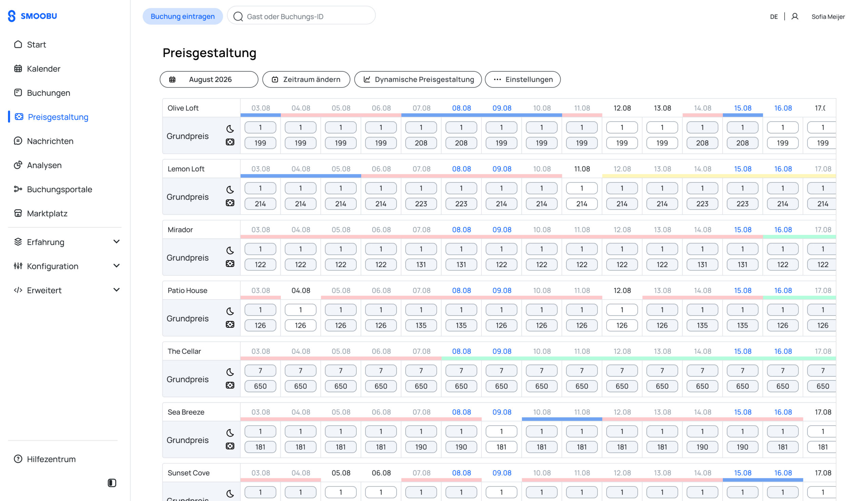Open the Start home icon
The image size is (868, 501).
18,44
